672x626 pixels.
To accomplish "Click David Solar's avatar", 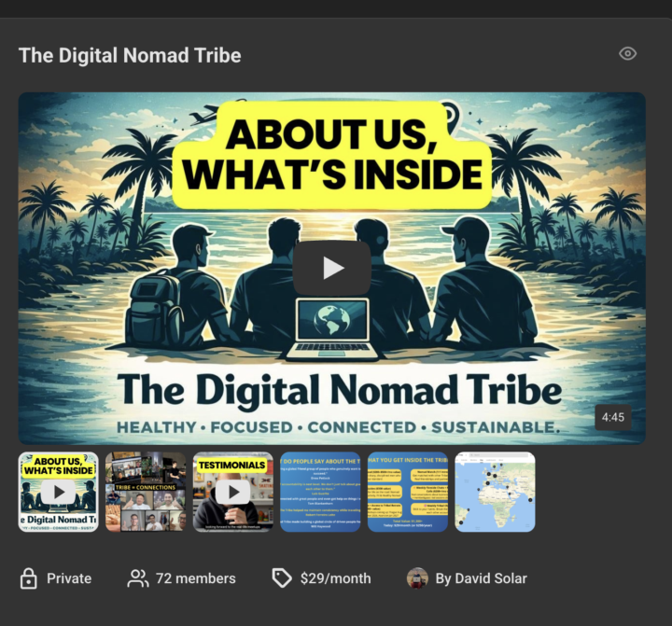I will point(417,578).
